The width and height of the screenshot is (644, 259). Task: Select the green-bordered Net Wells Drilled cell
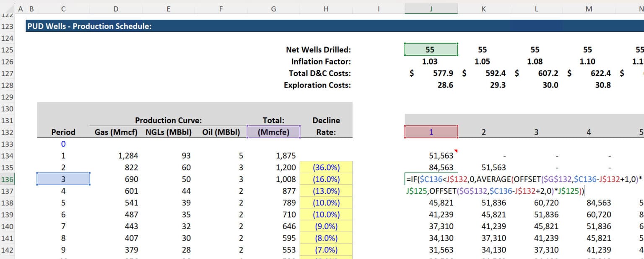point(431,49)
